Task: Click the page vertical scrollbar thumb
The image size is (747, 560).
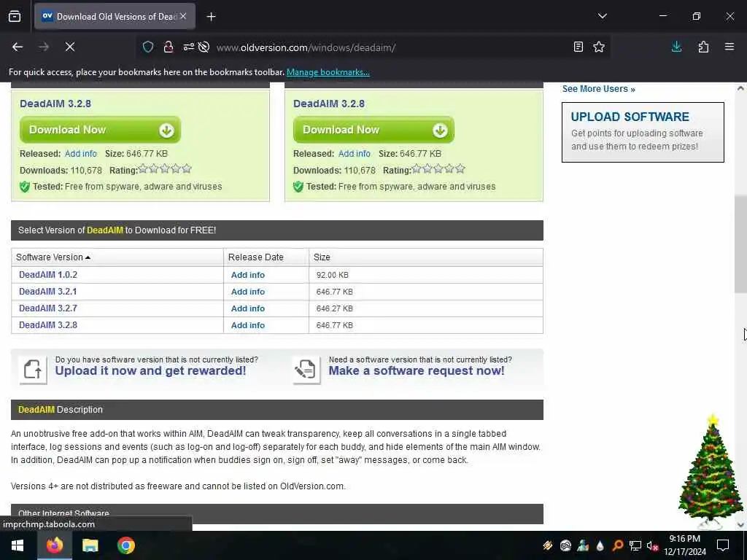Action: [740, 244]
